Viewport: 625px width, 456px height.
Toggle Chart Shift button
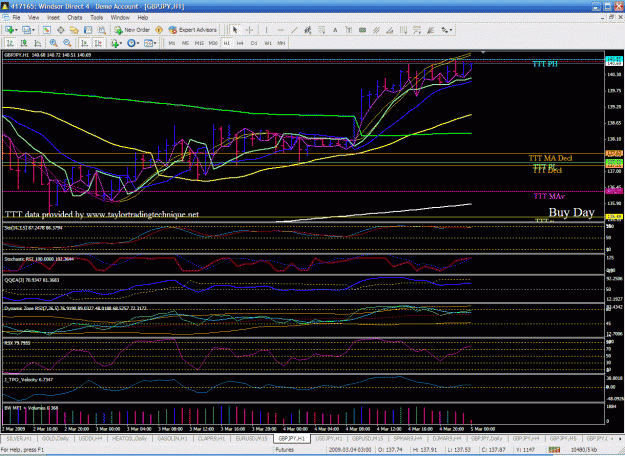tap(98, 43)
